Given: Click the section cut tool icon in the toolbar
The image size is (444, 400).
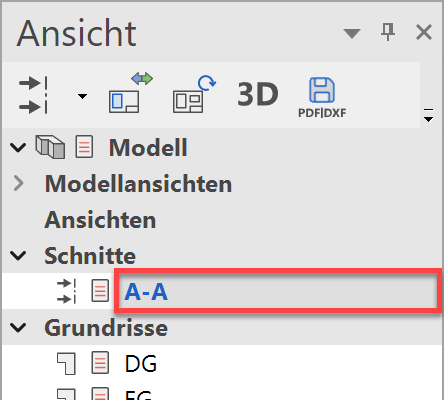Looking at the screenshot, I should pyautogui.click(x=33, y=95).
